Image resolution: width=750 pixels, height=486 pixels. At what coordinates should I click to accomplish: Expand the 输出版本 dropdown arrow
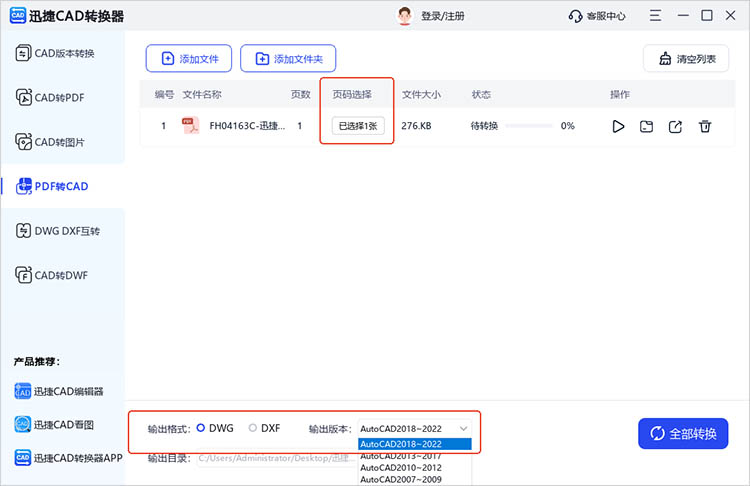(x=463, y=429)
